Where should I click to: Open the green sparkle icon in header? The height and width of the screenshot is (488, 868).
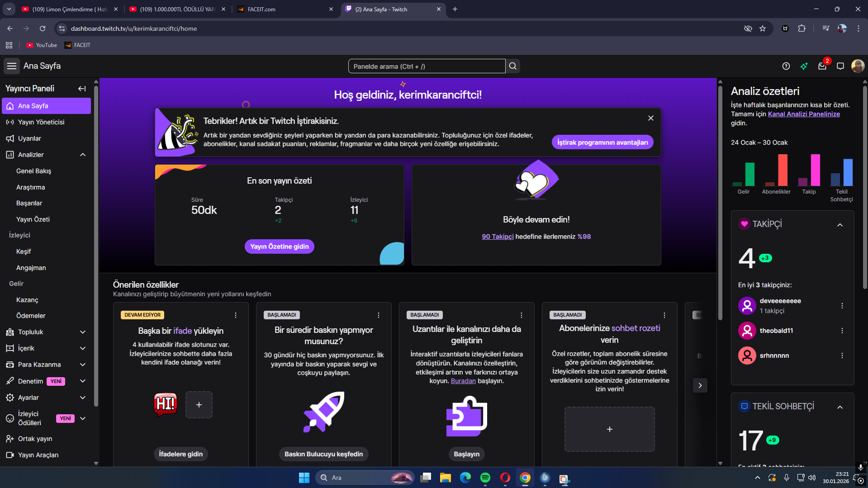tap(804, 66)
